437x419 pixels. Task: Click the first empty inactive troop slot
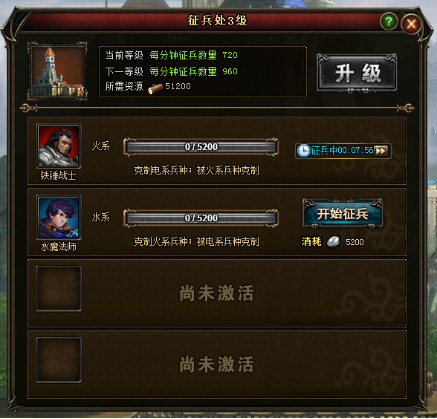[x=59, y=289]
